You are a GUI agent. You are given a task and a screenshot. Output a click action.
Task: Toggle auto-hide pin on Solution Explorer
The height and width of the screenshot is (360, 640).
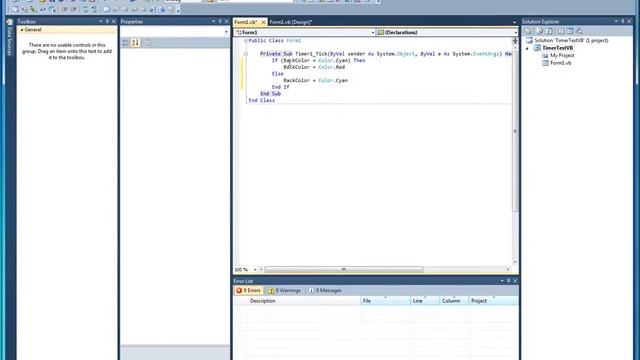point(622,21)
